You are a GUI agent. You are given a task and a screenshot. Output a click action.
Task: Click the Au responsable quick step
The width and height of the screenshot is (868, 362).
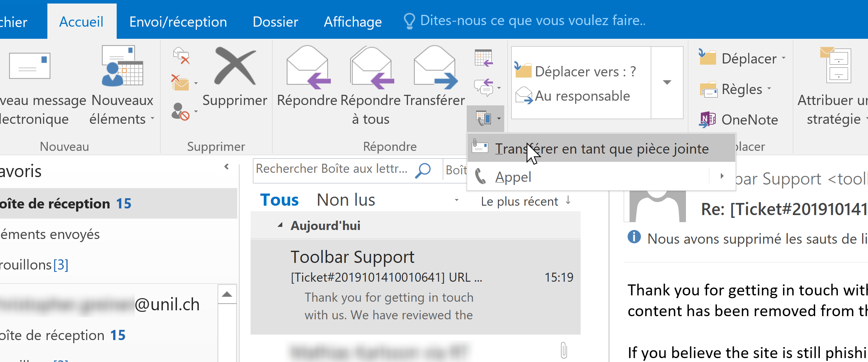click(x=582, y=96)
